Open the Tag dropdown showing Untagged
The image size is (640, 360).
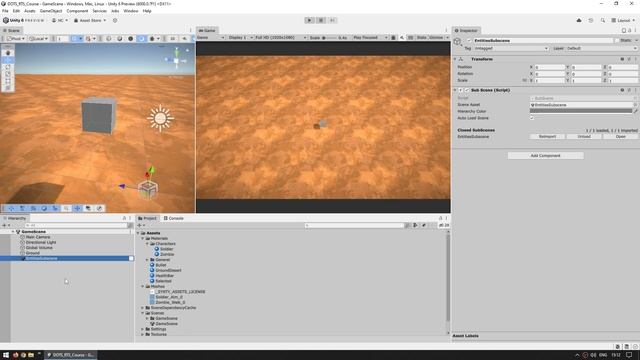click(x=511, y=48)
